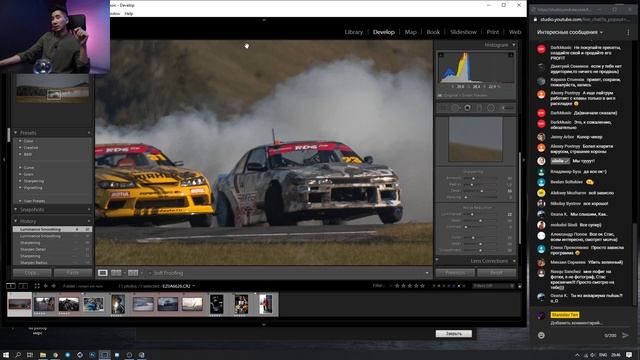Viewport: 640px width, 360px height.
Task: Select top Luminance Smoothing history step
Action: coord(52,229)
